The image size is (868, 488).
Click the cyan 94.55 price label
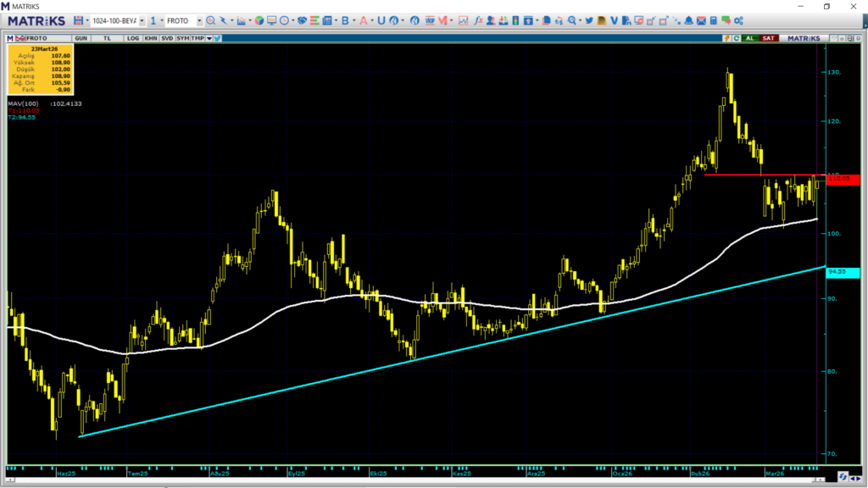click(x=843, y=272)
